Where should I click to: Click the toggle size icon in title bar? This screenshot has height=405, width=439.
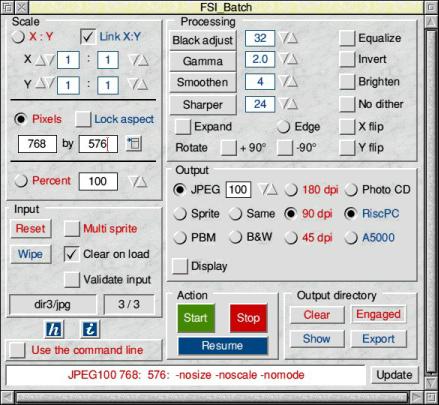pyautogui.click(x=431, y=7)
